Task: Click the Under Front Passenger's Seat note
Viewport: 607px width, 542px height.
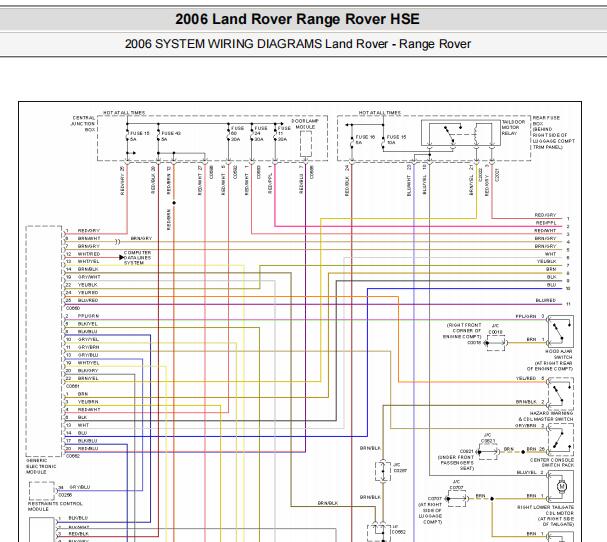Action: [456, 463]
